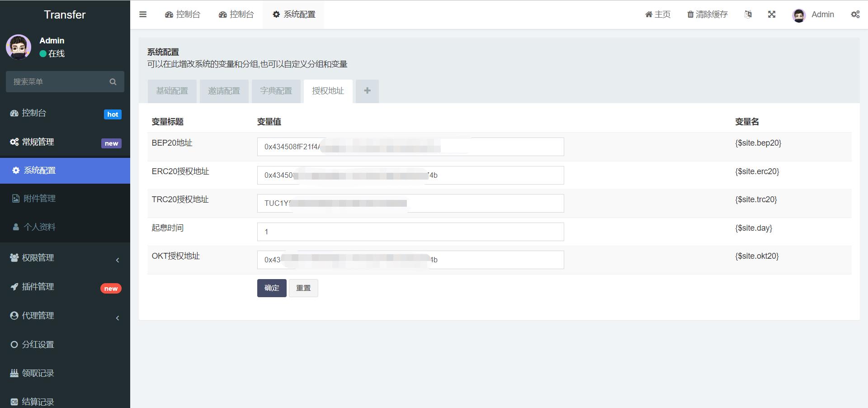Image resolution: width=868 pixels, height=408 pixels.
Task: Select 邀请配置 tab
Action: coord(224,91)
